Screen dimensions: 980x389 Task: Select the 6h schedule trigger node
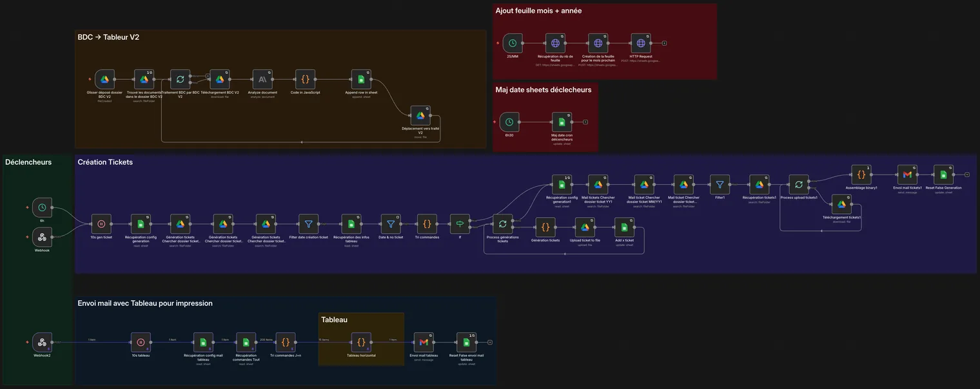click(42, 207)
